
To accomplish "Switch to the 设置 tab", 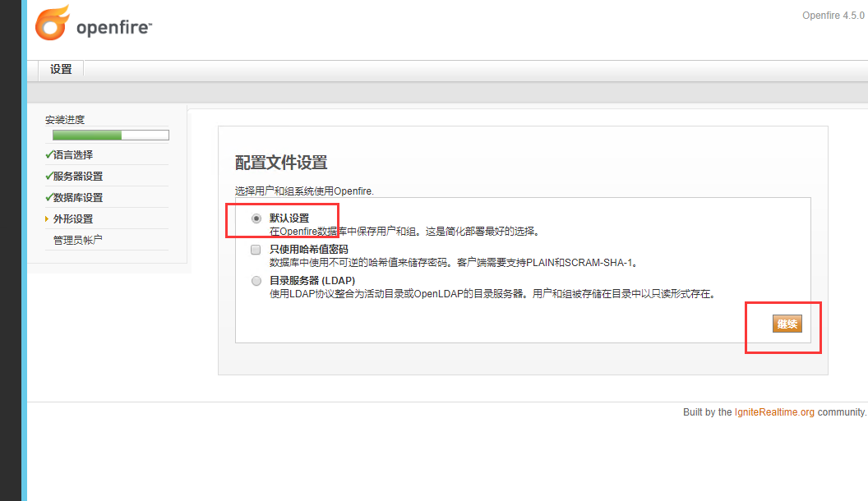I will [60, 69].
